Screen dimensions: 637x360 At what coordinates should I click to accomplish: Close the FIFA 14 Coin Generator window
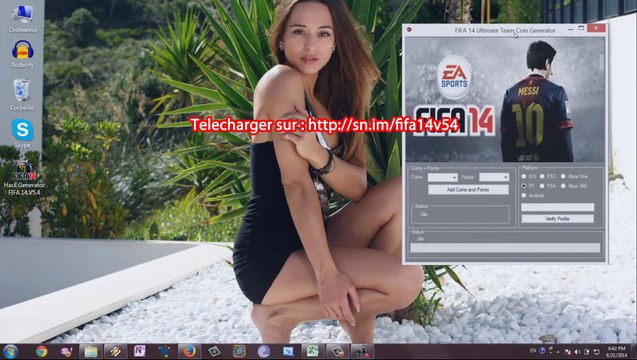(596, 28)
